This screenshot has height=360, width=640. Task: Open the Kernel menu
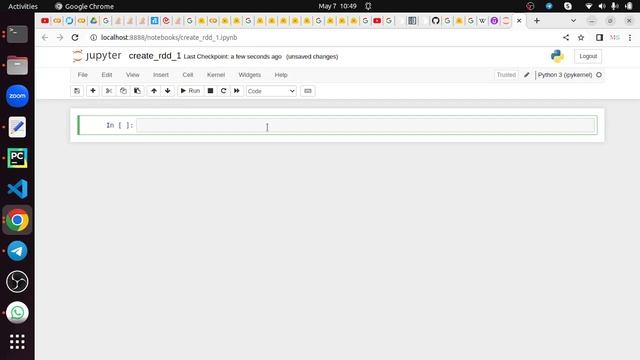tap(216, 75)
